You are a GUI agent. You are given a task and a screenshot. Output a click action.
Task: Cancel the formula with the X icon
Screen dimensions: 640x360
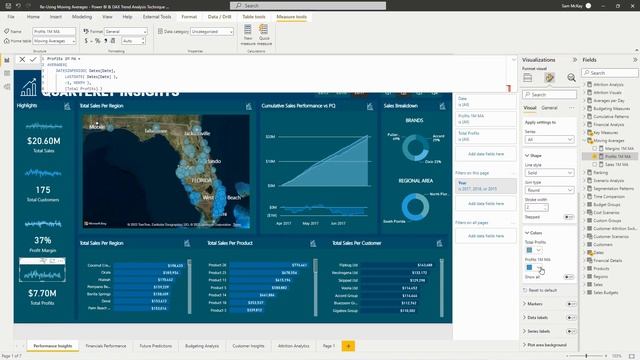(x=22, y=60)
